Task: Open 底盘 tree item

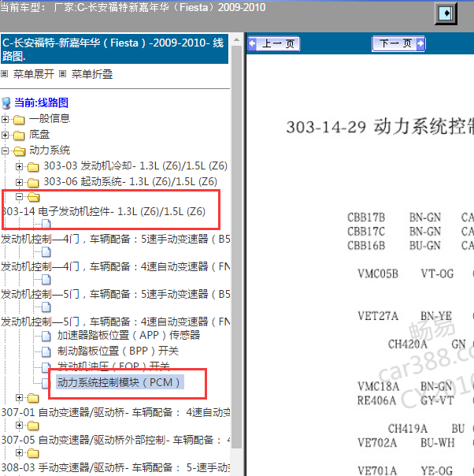Action: click(x=39, y=134)
